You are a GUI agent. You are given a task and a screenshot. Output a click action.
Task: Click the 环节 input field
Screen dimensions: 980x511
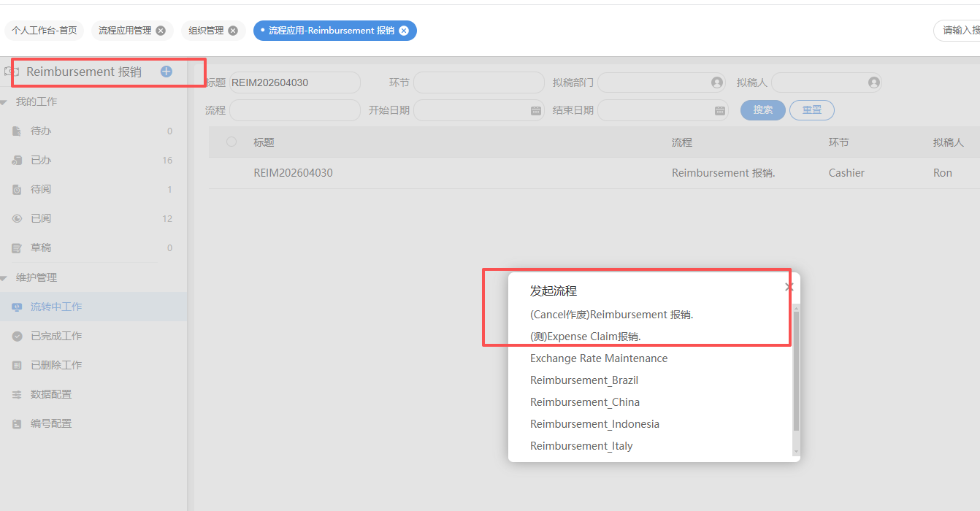[x=479, y=82]
